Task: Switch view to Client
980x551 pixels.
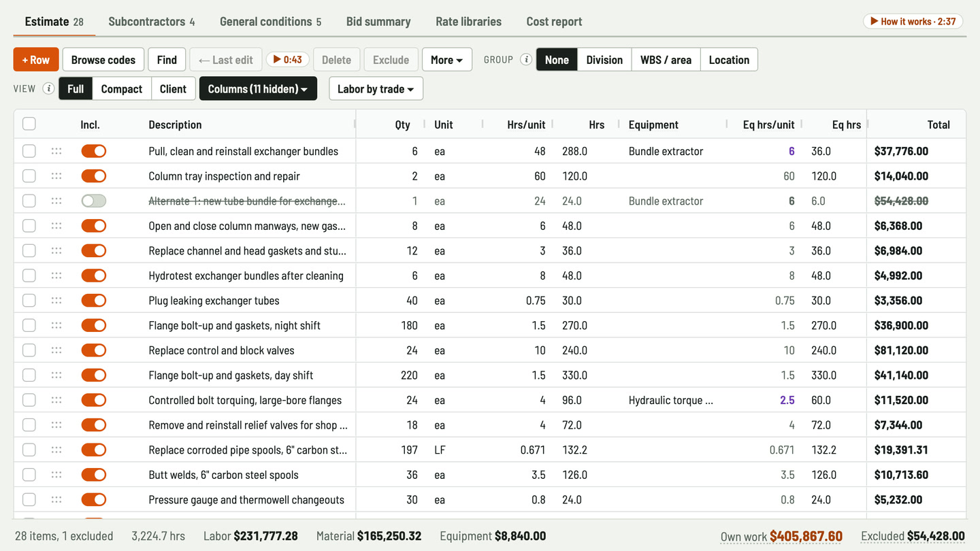Action: coord(173,89)
